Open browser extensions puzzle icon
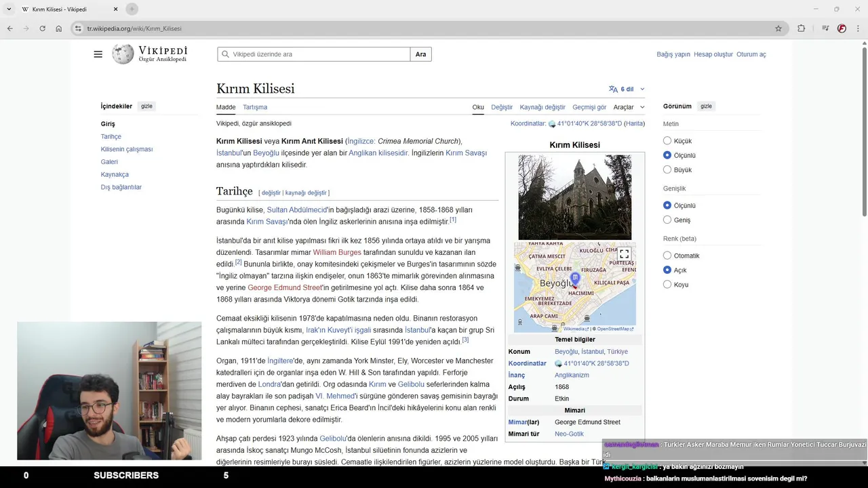Screen dimensions: 868x488 [802, 28]
